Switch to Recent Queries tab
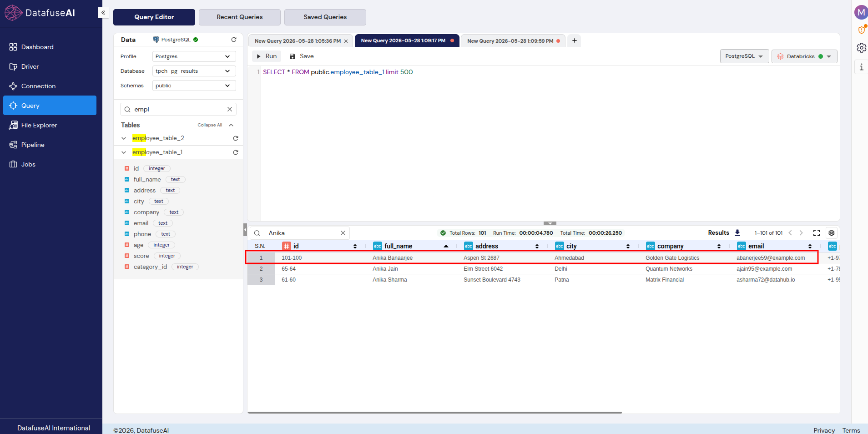 [240, 17]
